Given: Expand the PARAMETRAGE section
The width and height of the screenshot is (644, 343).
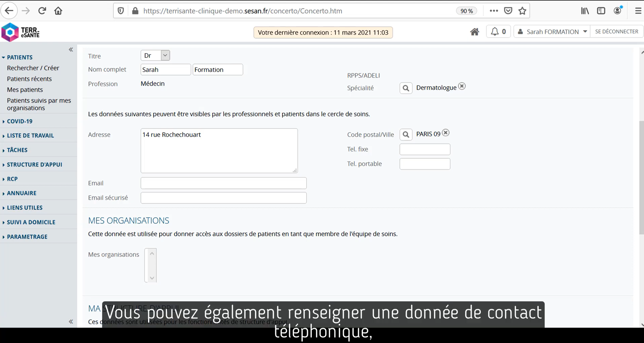Looking at the screenshot, I should coord(27,237).
